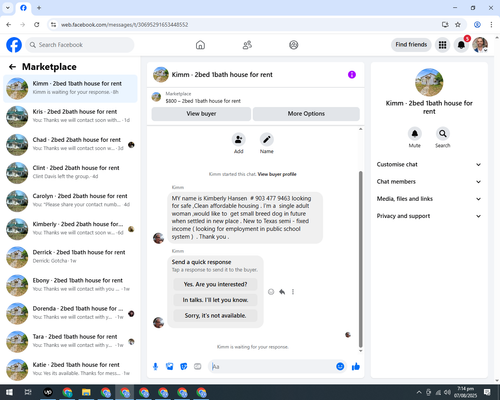
Task: Open the Katie 2bed 1bath conversation
Action: point(70,369)
